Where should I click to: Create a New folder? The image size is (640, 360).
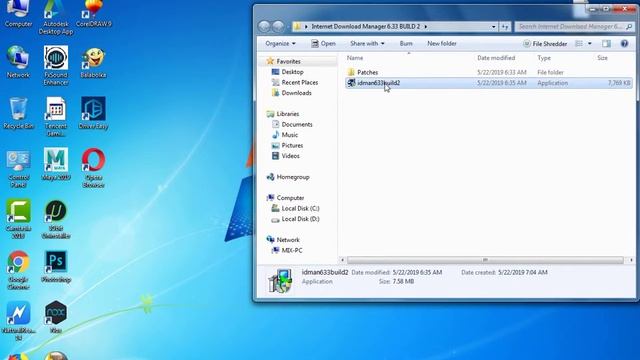[442, 44]
